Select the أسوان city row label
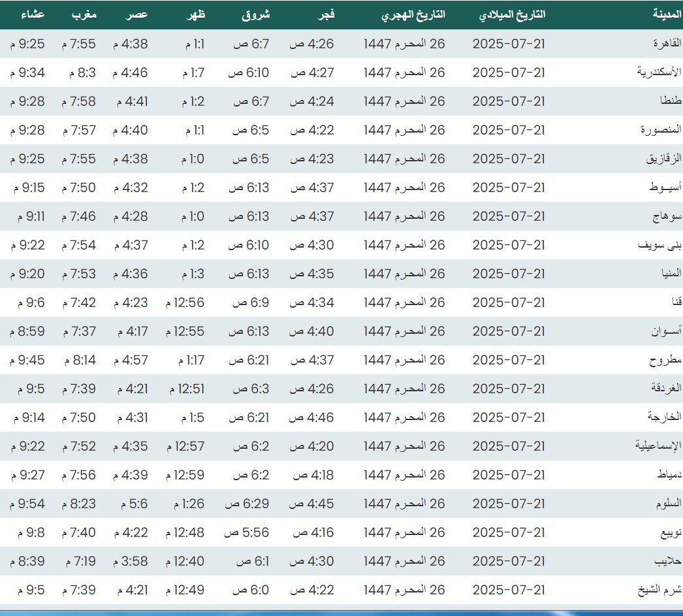The image size is (683, 616). pos(667,331)
